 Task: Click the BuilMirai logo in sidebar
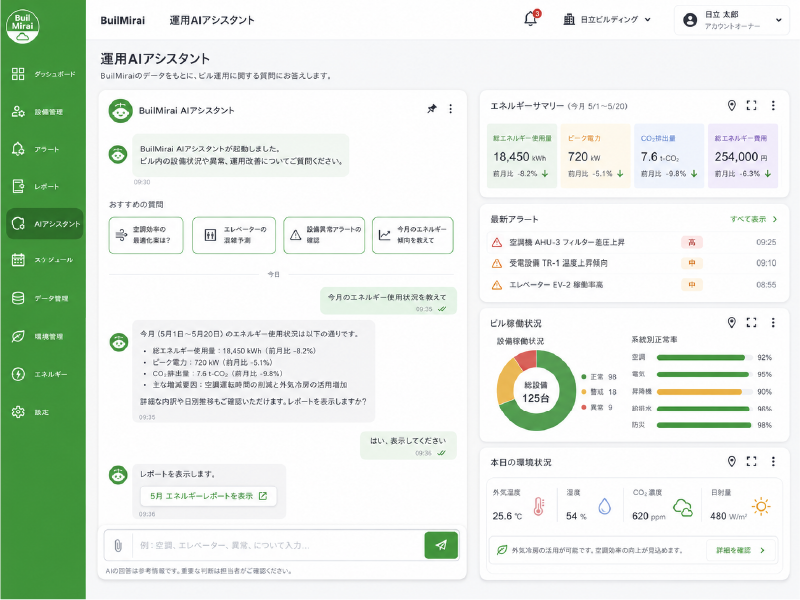tap(22, 26)
